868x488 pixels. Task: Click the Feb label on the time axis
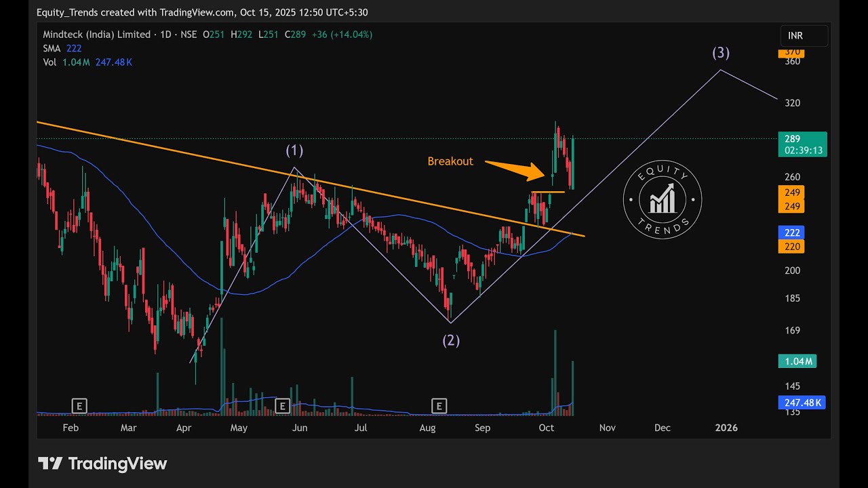(x=71, y=428)
